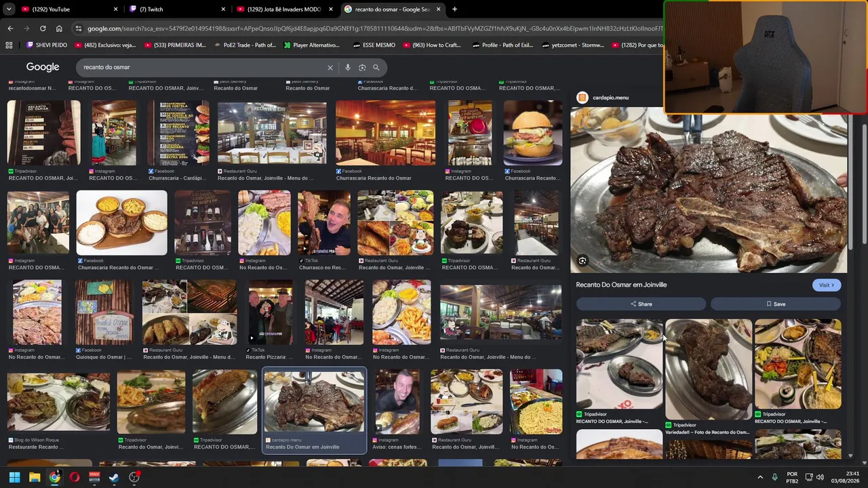
Task: Open the Quiosque do Osmar image
Action: point(104,312)
